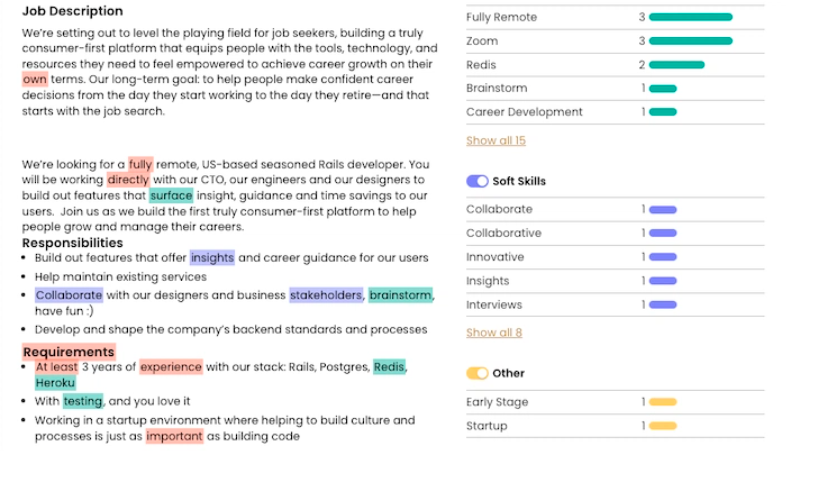Click the highlighted 'Requirements' heading
Screen dimensions: 822x480
point(69,352)
